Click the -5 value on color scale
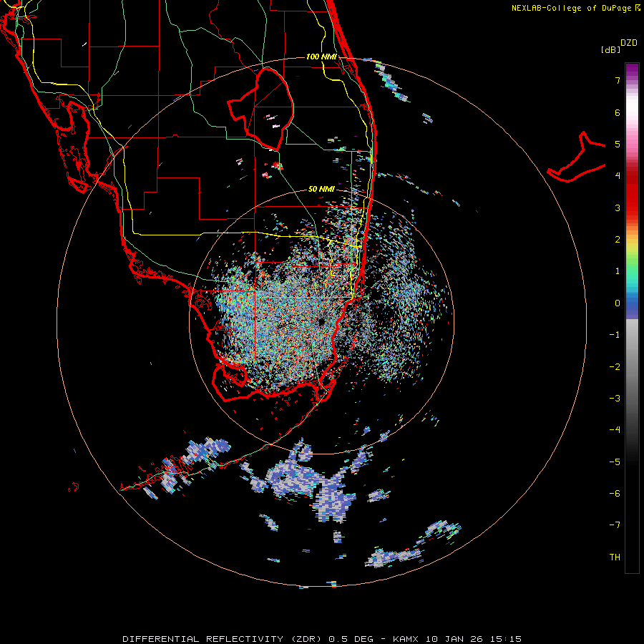The height and width of the screenshot is (644, 644). tap(615, 462)
